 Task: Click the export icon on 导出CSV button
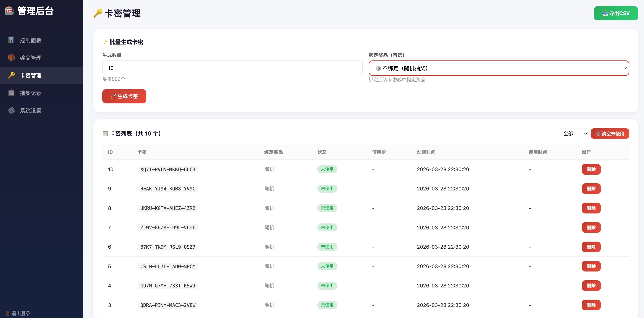[605, 13]
